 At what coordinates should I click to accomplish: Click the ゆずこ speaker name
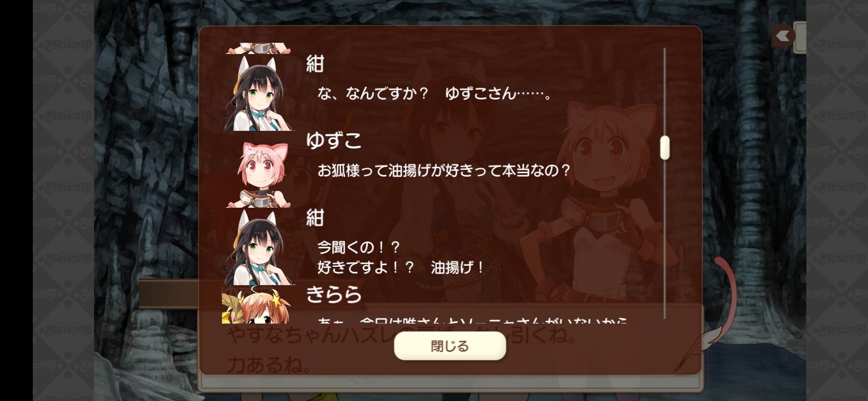coord(334,140)
